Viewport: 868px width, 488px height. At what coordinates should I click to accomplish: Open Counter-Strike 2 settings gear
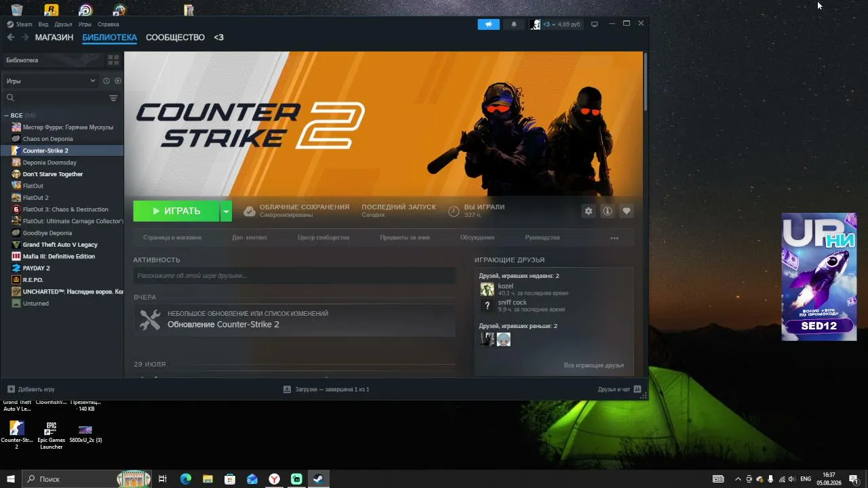click(x=589, y=211)
